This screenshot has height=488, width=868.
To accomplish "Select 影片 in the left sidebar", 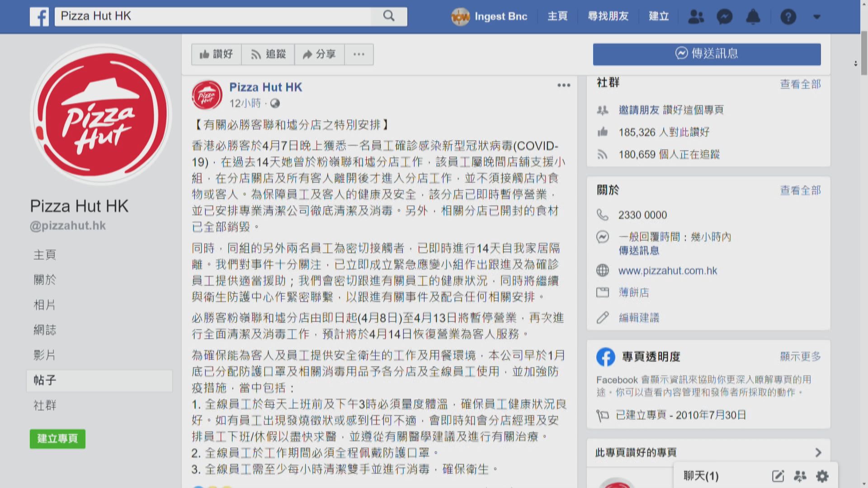I will coord(45,355).
